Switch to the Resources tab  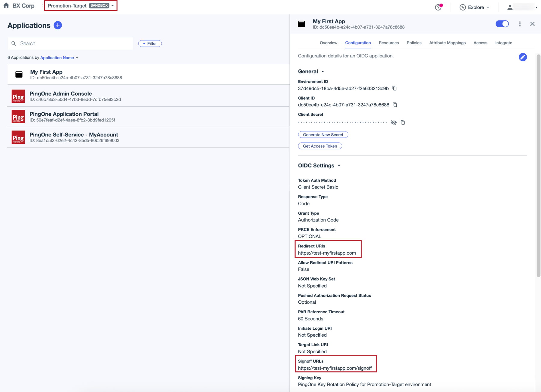(x=389, y=43)
